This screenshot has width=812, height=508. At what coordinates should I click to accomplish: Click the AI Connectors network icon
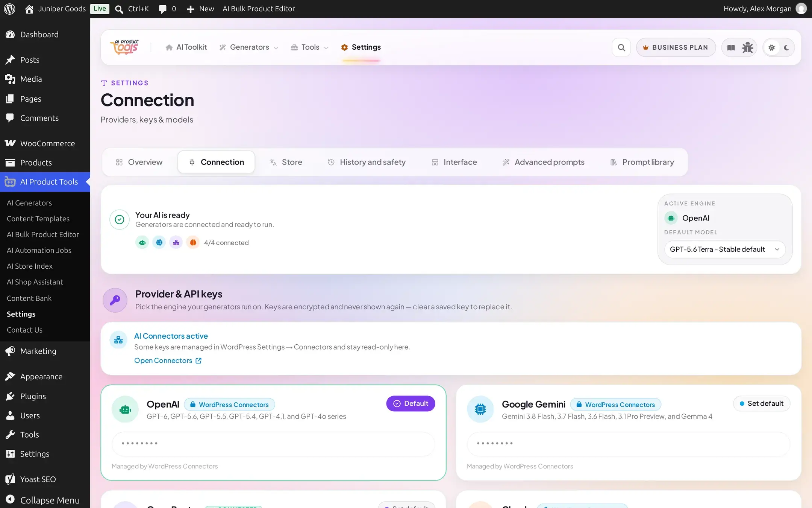pos(118,340)
